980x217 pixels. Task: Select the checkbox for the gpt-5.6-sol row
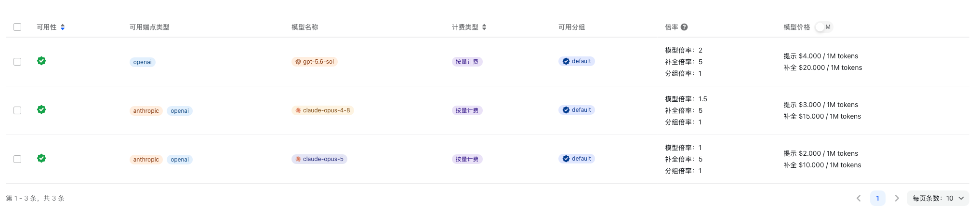(17, 62)
